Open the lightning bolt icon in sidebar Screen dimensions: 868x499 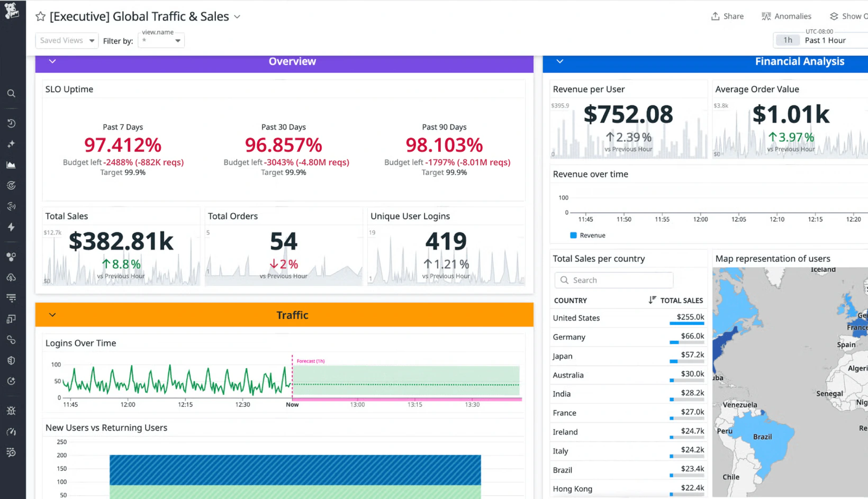click(11, 227)
